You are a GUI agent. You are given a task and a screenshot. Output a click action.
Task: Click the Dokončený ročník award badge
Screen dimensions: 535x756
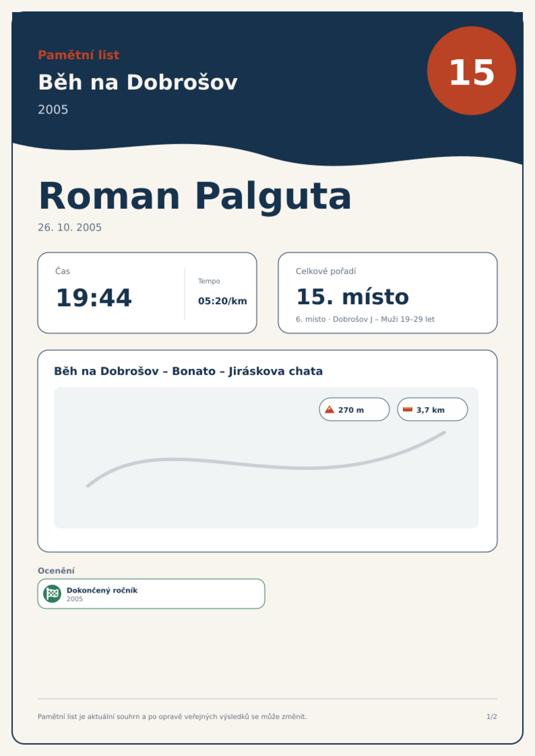pyautogui.click(x=151, y=594)
